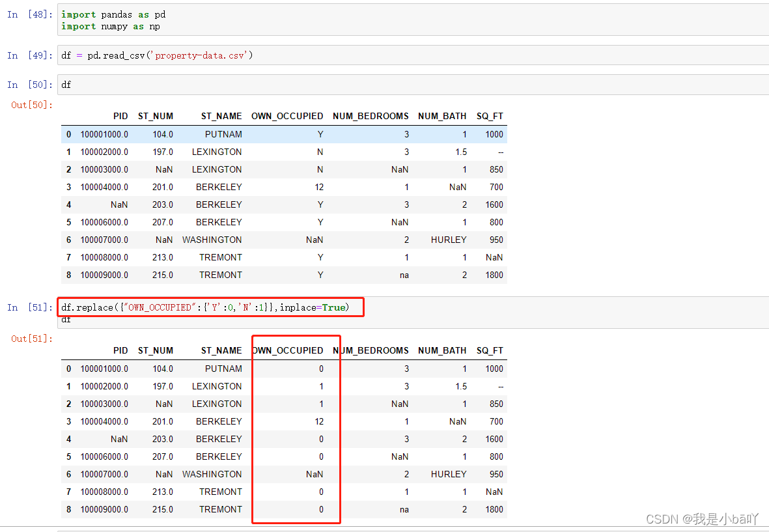The height and width of the screenshot is (532, 769).
Task: Select the SQ_FT header in the Out[51] table
Action: (x=490, y=350)
